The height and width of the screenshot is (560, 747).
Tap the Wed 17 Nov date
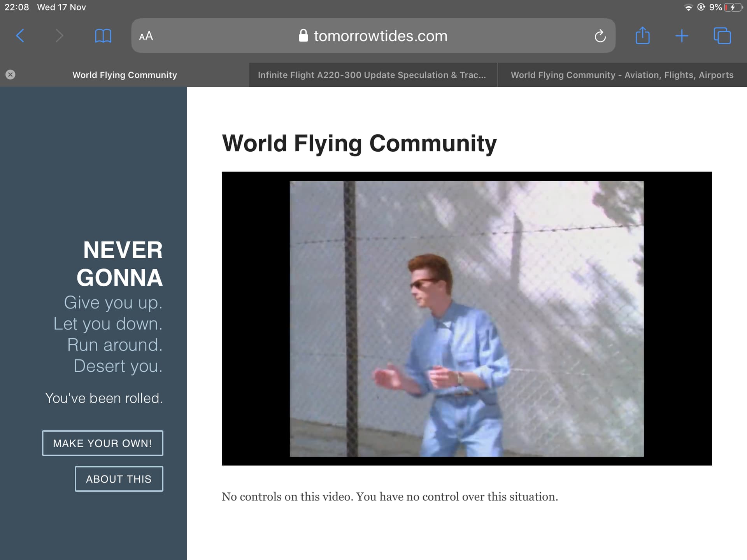point(61,7)
